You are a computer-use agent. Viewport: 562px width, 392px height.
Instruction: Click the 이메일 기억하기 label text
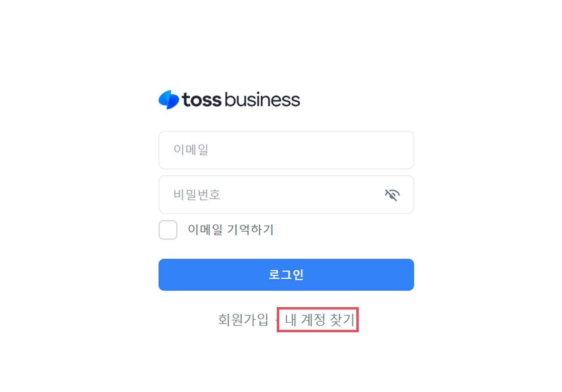[231, 230]
